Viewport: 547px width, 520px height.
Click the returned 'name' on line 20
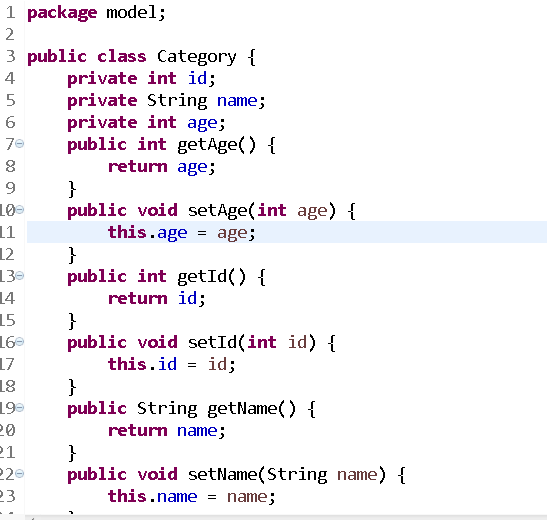click(197, 430)
